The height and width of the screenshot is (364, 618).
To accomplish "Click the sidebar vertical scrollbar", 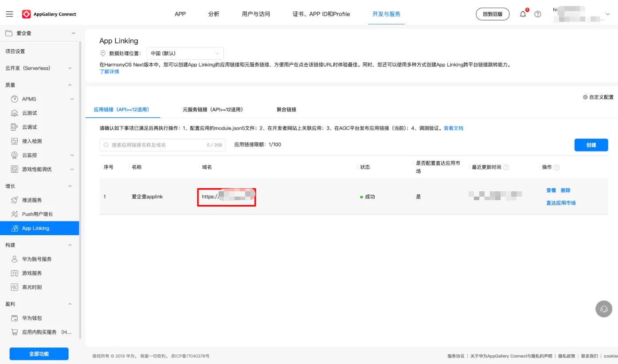I will click(80, 190).
